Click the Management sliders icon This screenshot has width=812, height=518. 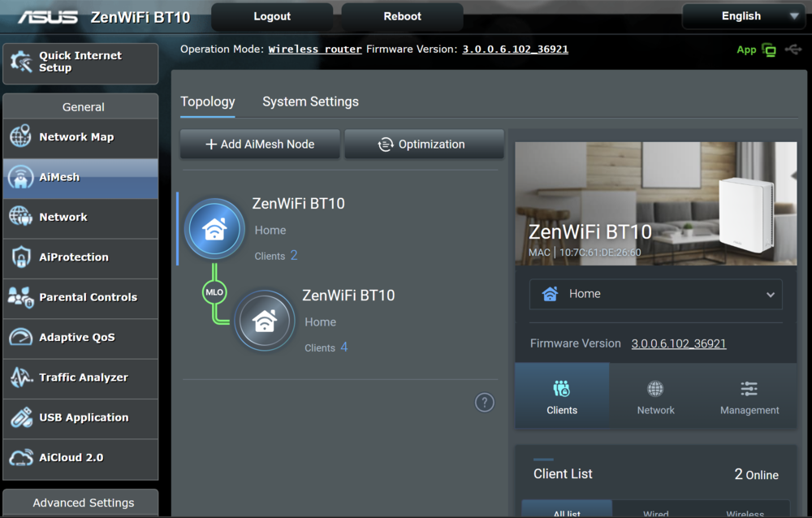click(x=749, y=388)
